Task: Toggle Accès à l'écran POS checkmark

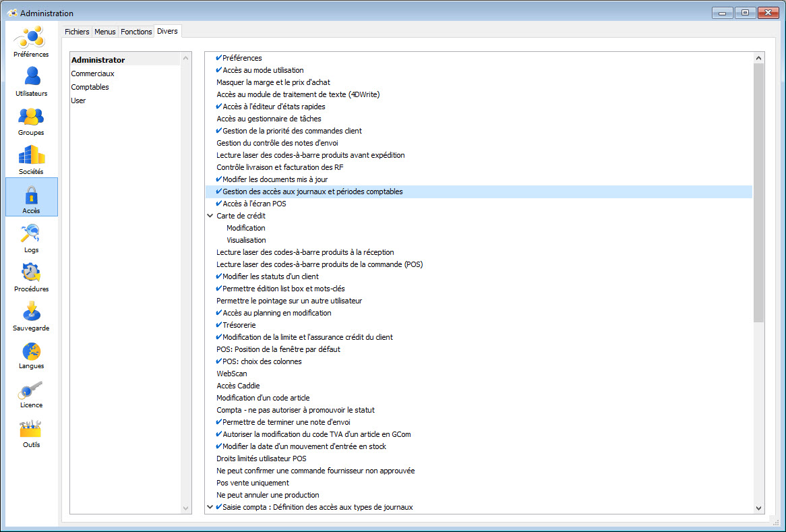Action: [x=219, y=204]
